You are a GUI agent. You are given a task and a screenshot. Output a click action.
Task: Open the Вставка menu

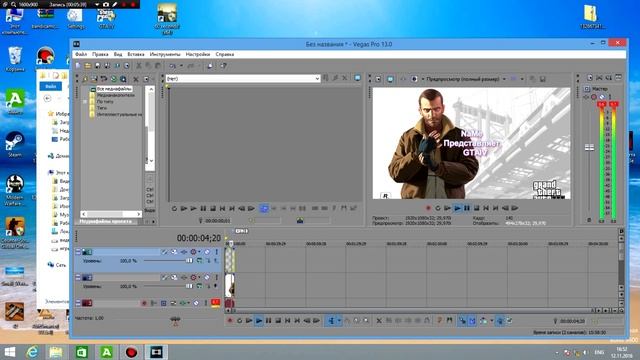(x=136, y=54)
